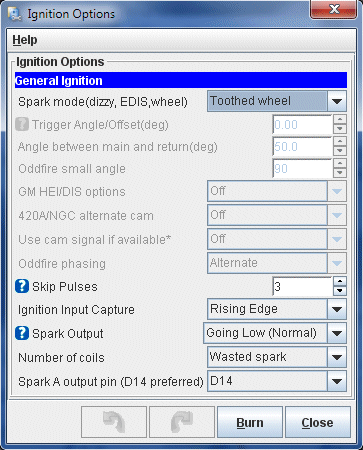Click the undo arrow button
The height and width of the screenshot is (450, 363).
[114, 422]
